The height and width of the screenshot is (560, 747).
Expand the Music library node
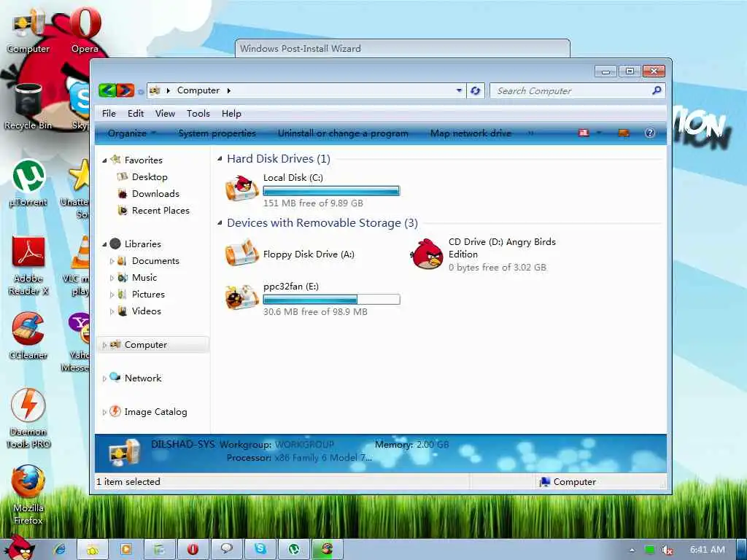click(112, 278)
